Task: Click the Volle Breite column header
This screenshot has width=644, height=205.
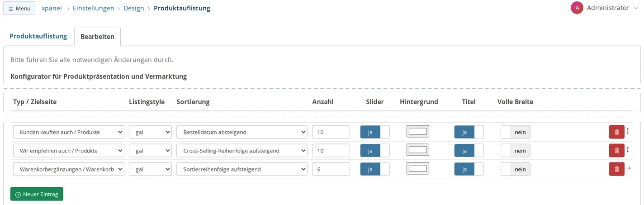Action: pyautogui.click(x=515, y=102)
